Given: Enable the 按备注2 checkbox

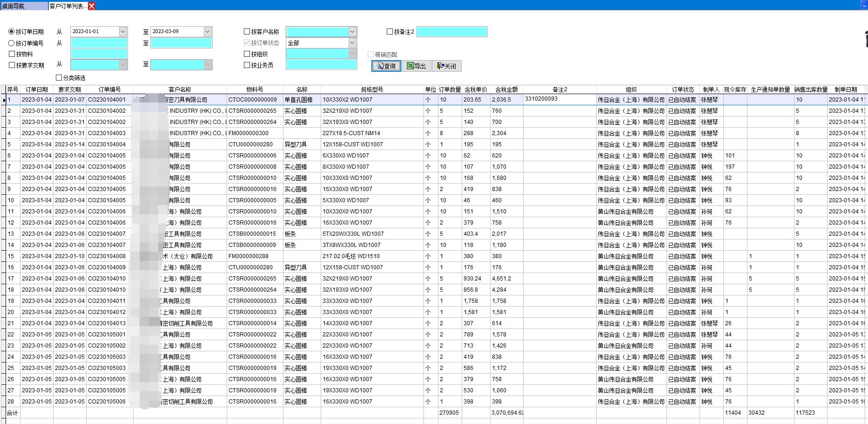Looking at the screenshot, I should pos(390,32).
